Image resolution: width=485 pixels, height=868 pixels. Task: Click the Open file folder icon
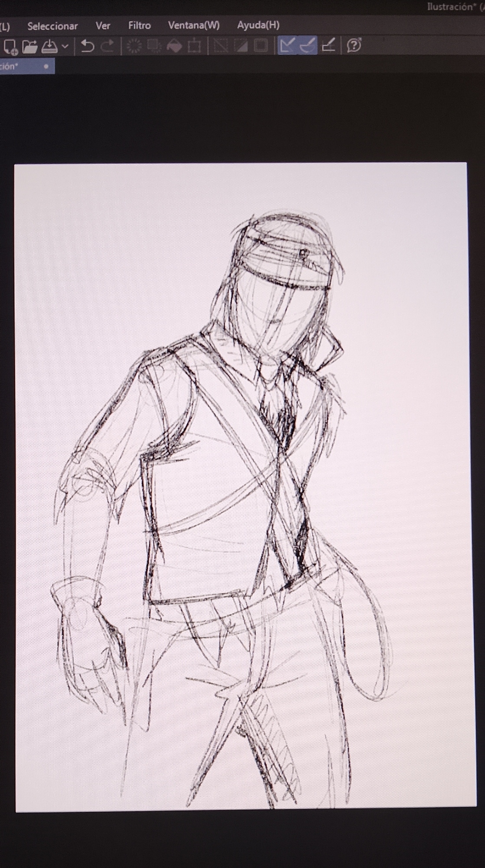[x=29, y=46]
